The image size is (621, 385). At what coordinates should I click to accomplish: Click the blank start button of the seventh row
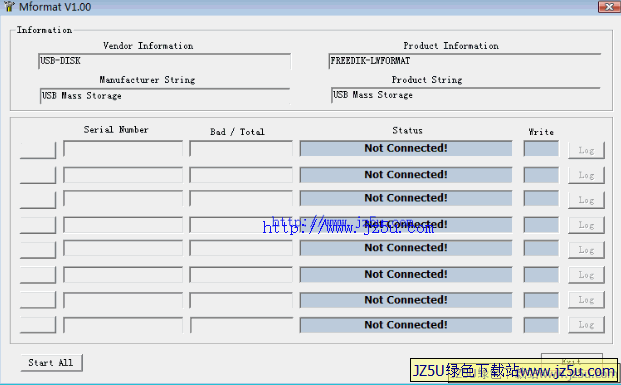[38, 300]
